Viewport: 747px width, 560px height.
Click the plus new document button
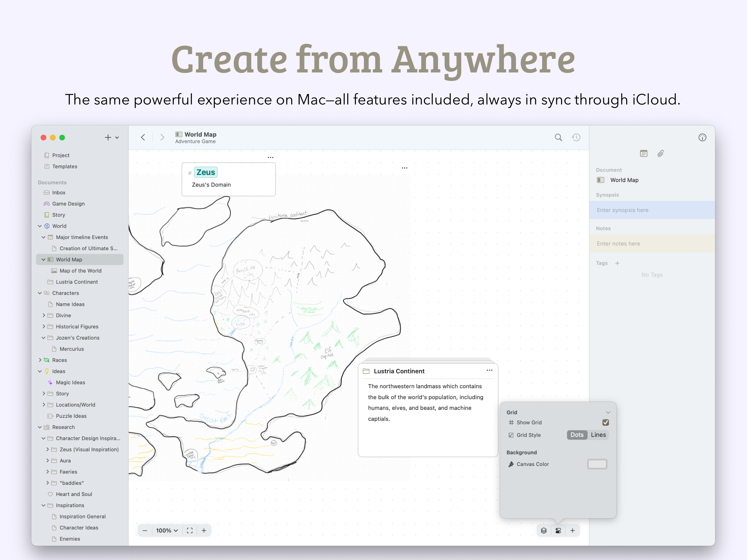[x=108, y=138]
